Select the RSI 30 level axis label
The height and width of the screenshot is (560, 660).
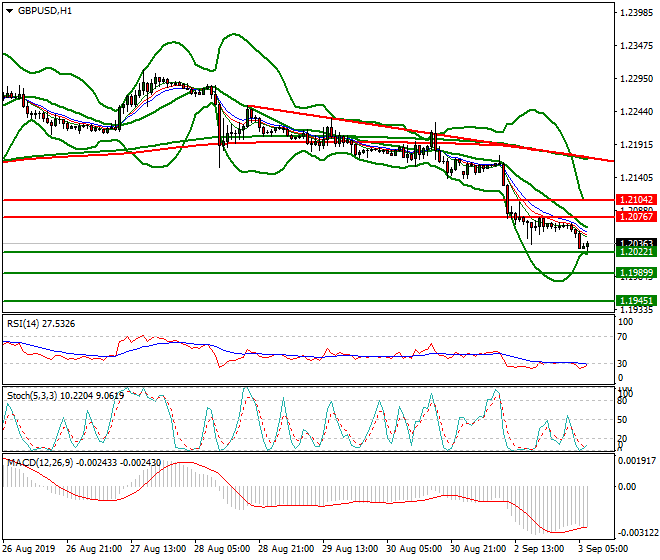[622, 363]
